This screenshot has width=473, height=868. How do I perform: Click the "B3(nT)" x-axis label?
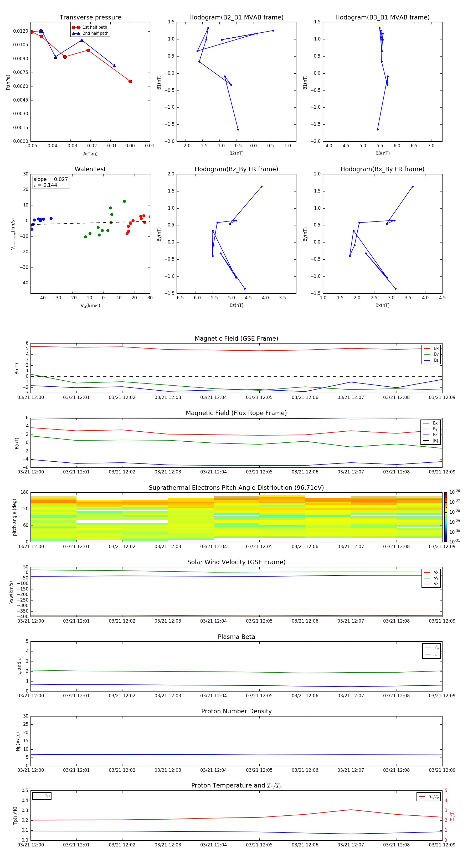click(x=382, y=153)
